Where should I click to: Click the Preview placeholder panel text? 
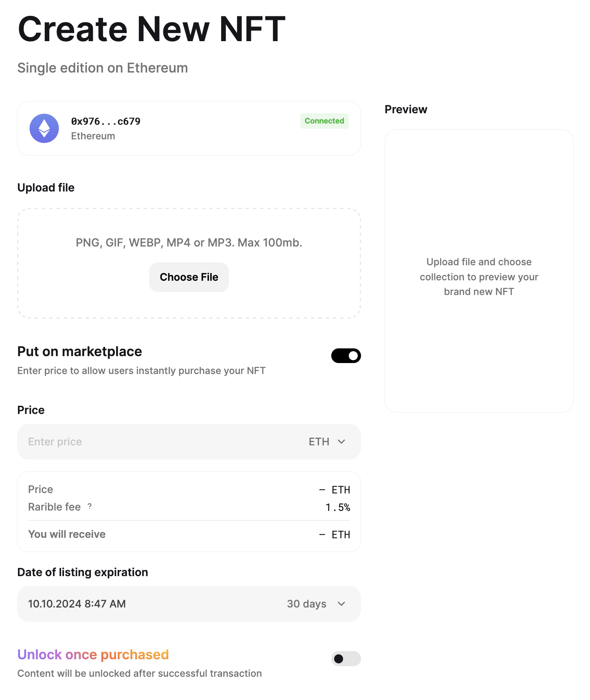coord(479,277)
